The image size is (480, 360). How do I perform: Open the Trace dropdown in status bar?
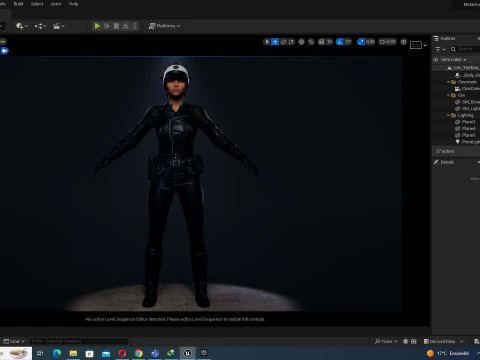386,341
